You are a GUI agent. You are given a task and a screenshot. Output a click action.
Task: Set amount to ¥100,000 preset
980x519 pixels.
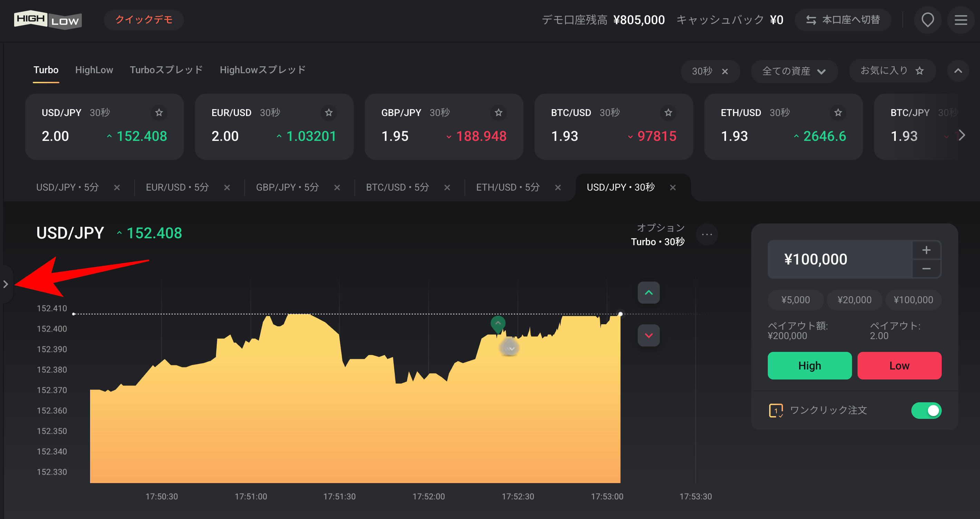(913, 300)
